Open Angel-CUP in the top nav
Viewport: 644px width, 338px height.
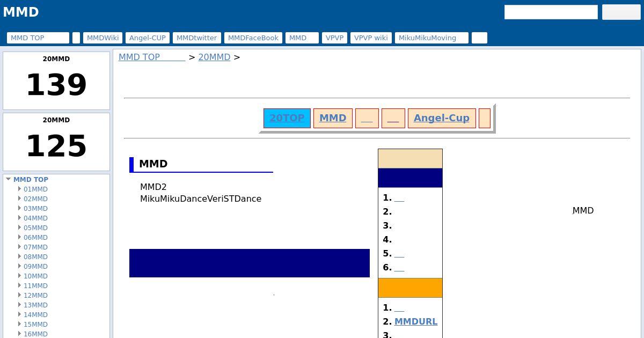(148, 38)
